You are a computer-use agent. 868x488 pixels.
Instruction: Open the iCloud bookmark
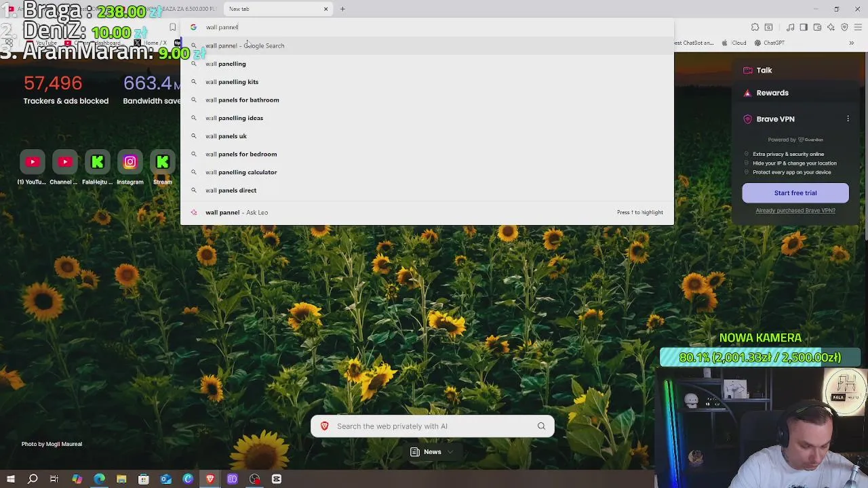click(734, 43)
